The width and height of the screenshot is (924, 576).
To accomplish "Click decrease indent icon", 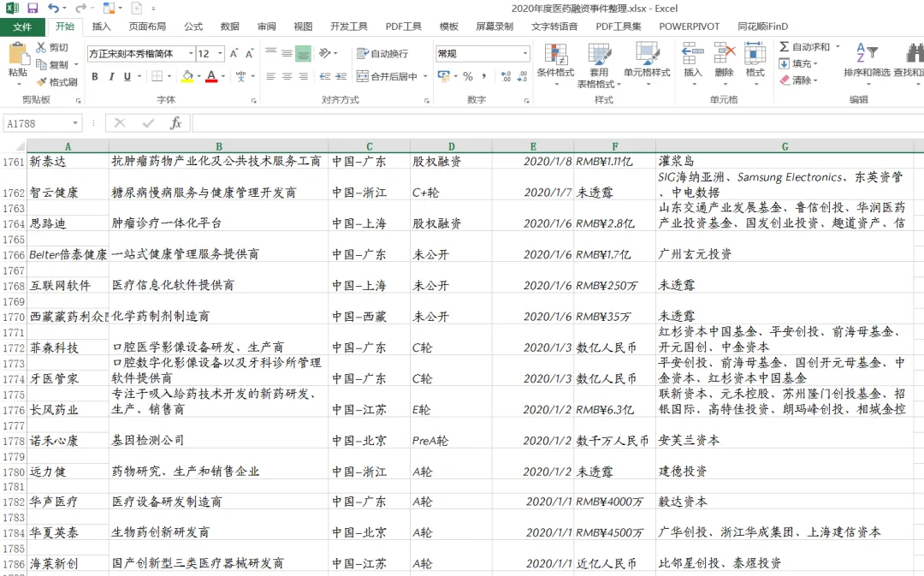I will (x=325, y=76).
